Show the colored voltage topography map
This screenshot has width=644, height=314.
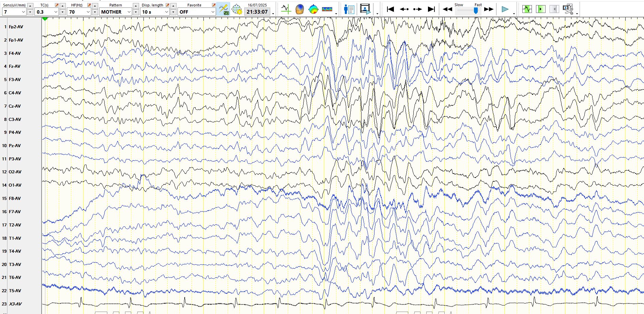coord(313,9)
